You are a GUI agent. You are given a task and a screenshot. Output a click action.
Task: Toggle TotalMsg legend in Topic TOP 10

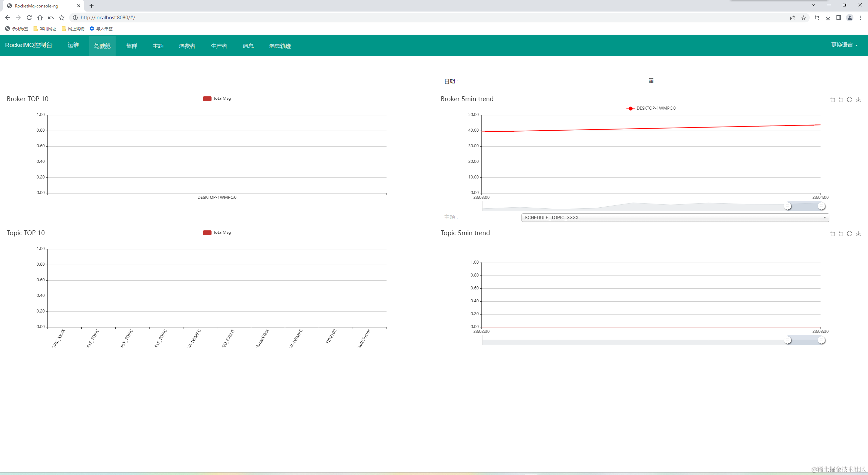(217, 232)
